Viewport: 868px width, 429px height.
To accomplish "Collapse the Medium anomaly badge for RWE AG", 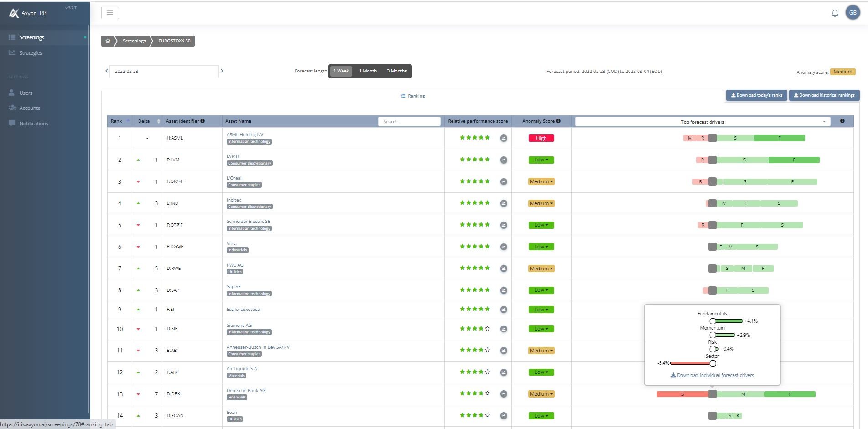I will click(541, 269).
